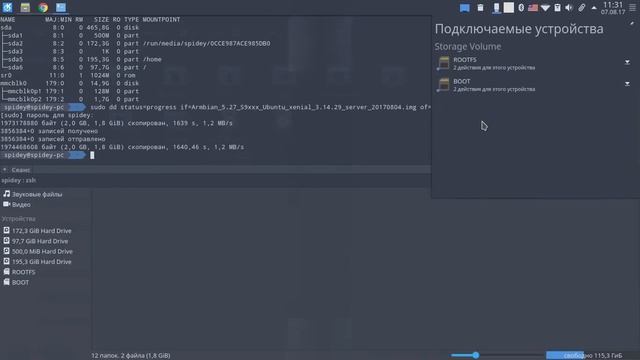
Task: Open 97,7 GiB Hard Drive in sidebar
Action: click(x=36, y=241)
